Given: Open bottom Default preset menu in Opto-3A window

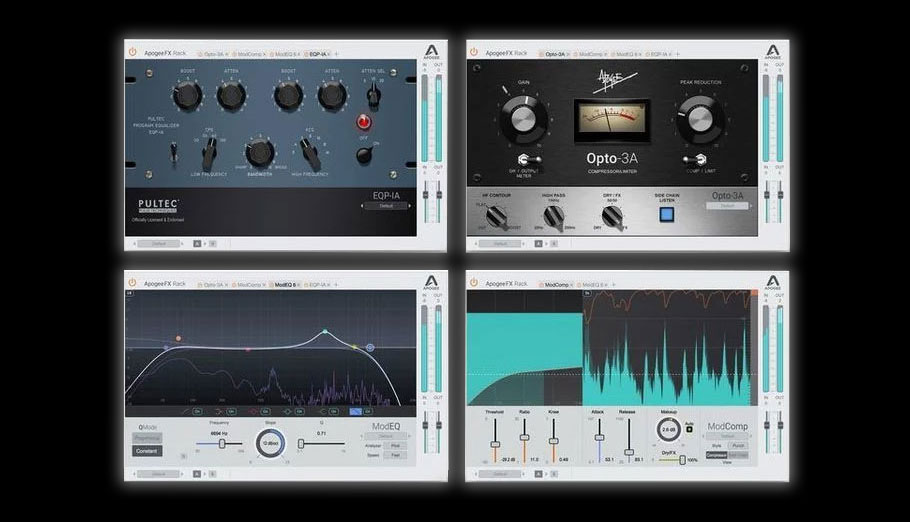Looking at the screenshot, I should click(x=500, y=244).
